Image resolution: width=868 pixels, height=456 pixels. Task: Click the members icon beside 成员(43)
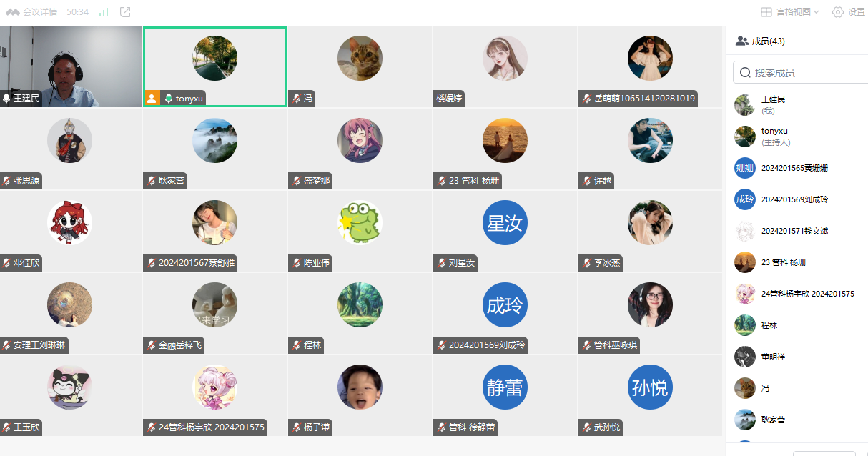(742, 41)
